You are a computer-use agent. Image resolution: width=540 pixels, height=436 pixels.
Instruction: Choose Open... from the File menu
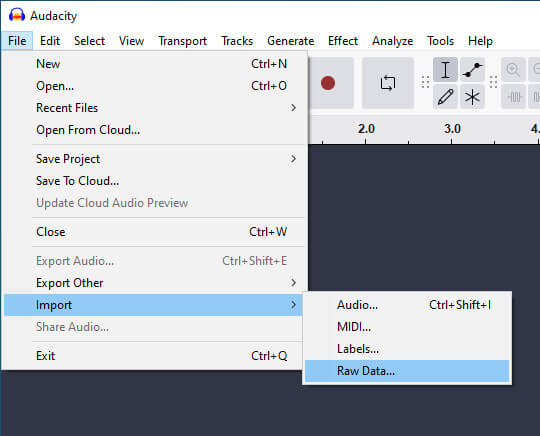coord(154,86)
